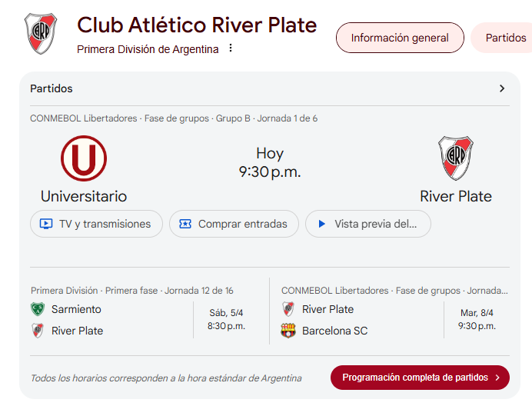This screenshot has width=532, height=416.
Task: Open Programación completa de partidos
Action: 420,378
